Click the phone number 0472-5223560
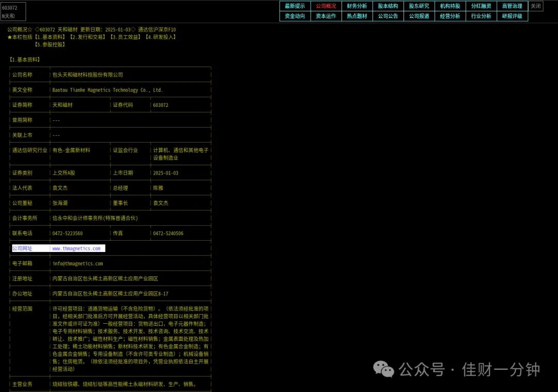The height and width of the screenshot is (392, 558). click(67, 233)
